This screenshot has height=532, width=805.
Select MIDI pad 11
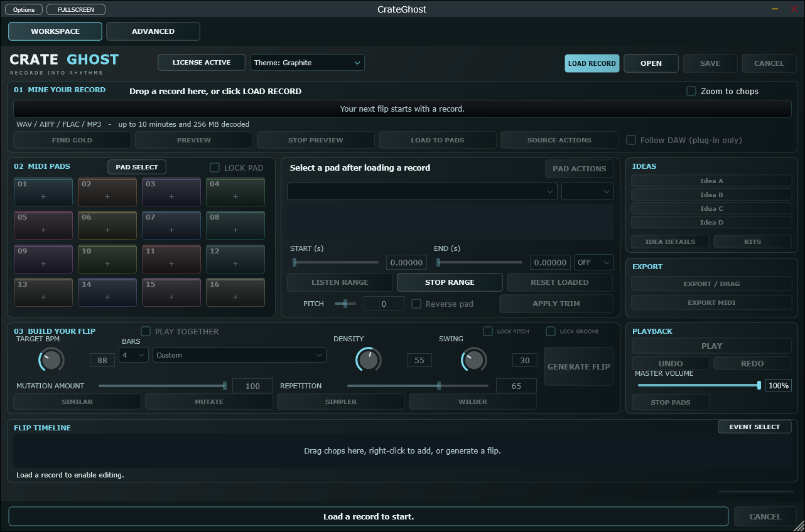[171, 259]
